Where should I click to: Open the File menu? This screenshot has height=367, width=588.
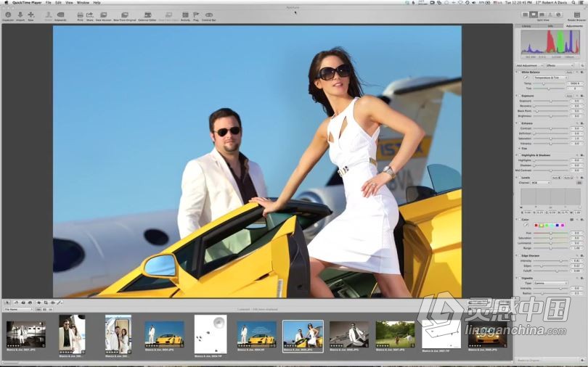49,2
